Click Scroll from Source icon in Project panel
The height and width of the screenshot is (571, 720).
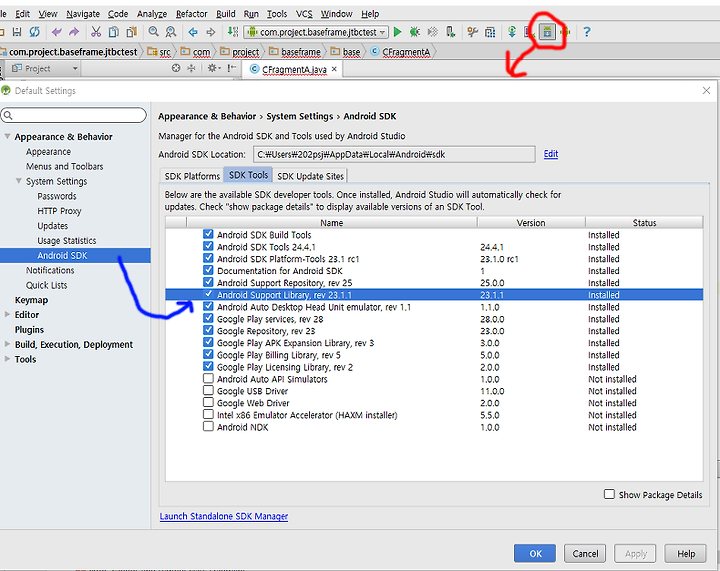click(176, 68)
